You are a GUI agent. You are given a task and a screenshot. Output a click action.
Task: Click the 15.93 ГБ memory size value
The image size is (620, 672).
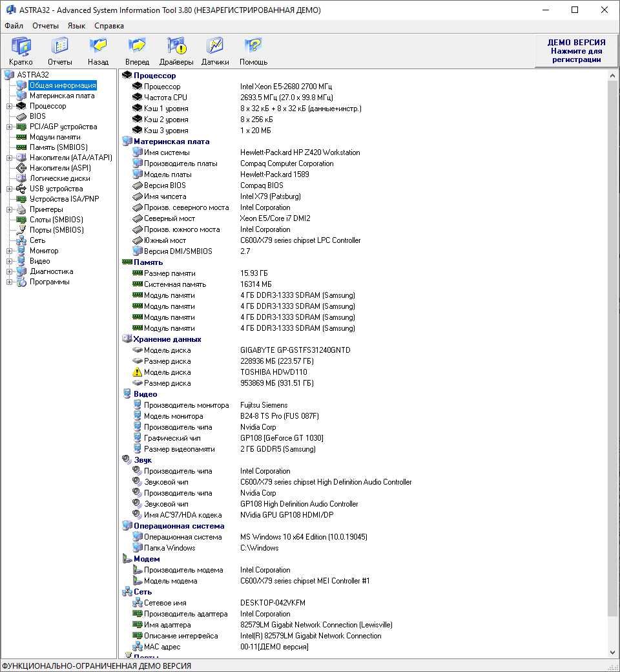(x=254, y=273)
